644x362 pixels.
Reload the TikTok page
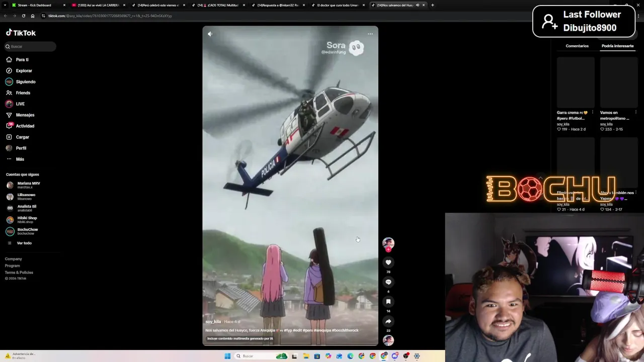[23, 16]
